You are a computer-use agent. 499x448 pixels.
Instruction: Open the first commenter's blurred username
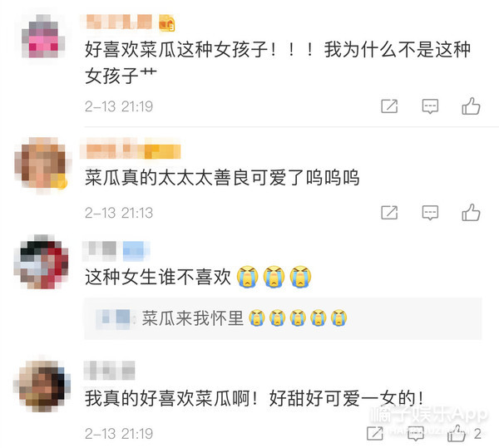(119, 22)
